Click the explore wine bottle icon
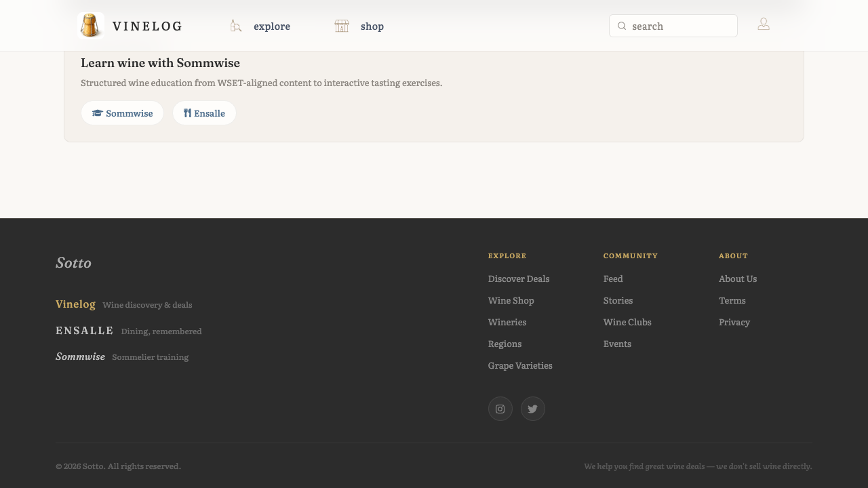 point(236,26)
